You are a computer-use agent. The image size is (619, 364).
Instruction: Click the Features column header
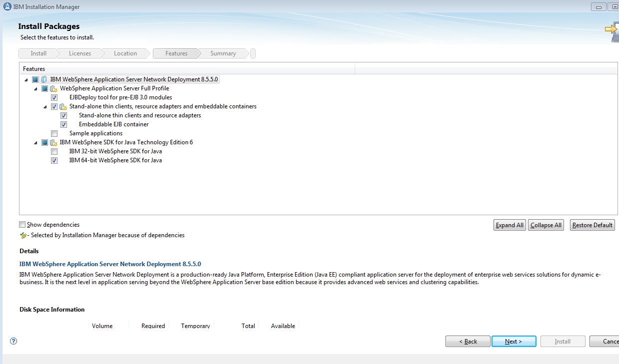pos(187,68)
